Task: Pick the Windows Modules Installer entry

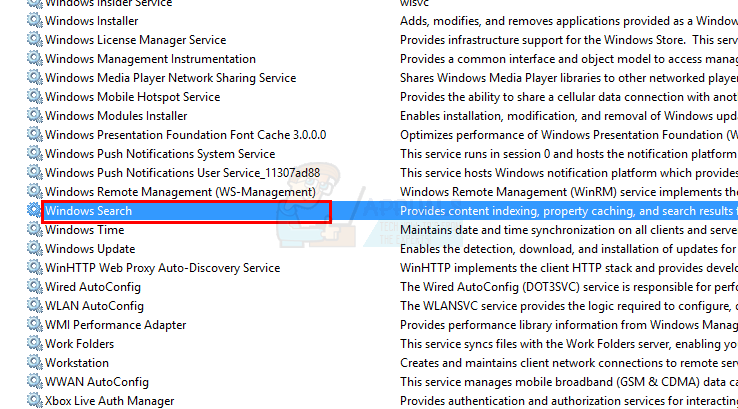Action: [x=116, y=116]
